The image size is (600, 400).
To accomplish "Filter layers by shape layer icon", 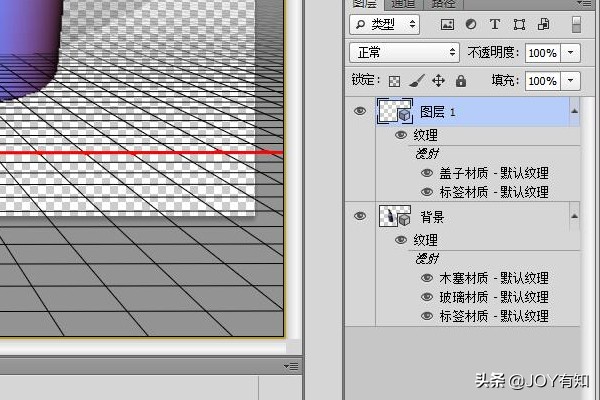I will tap(519, 25).
